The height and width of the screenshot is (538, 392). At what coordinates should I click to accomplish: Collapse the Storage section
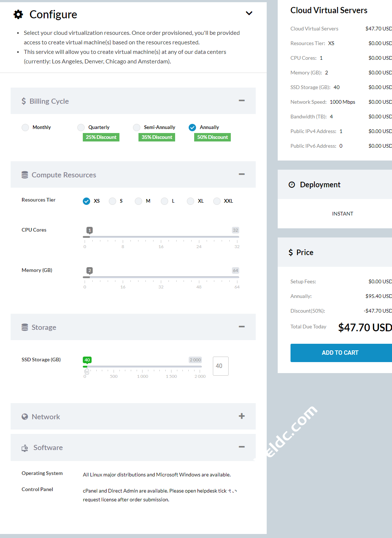242,327
